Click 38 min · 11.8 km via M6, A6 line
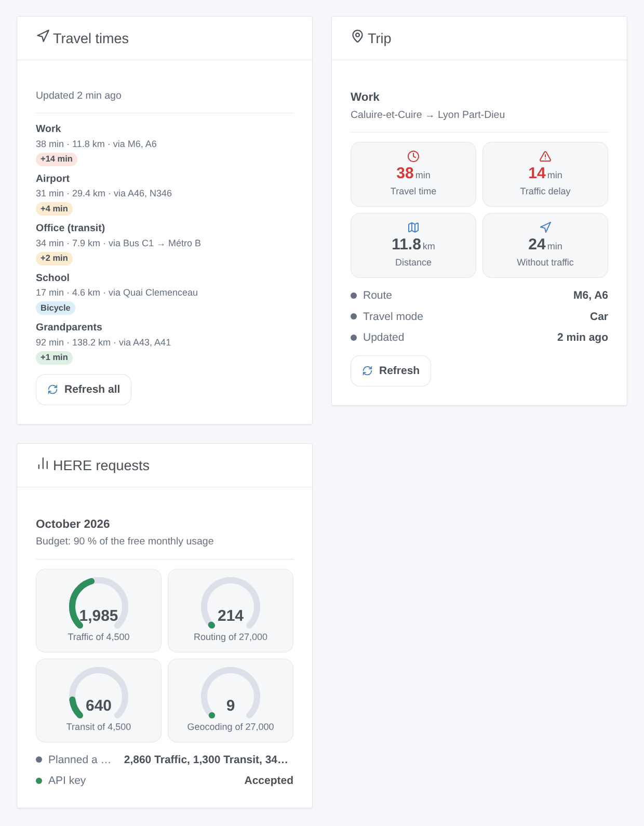The image size is (644, 826). click(96, 144)
